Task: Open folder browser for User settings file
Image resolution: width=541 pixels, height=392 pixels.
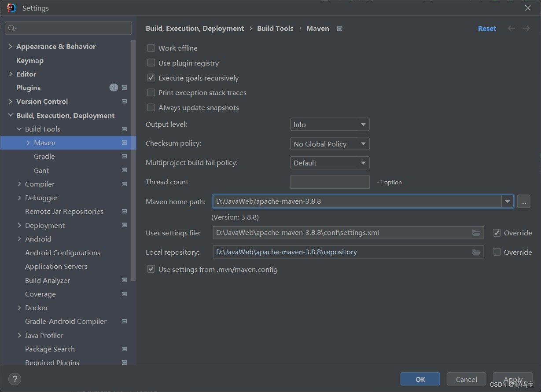Action: point(476,233)
